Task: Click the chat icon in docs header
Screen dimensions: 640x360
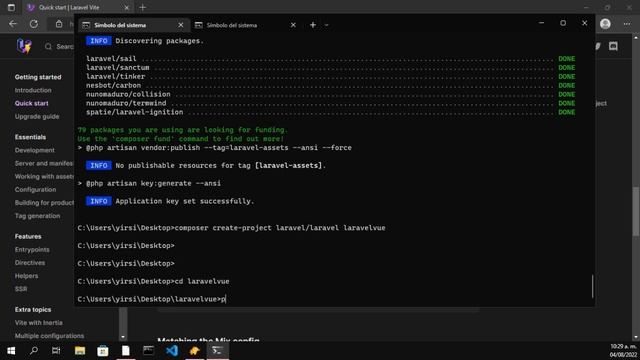Action: pyautogui.click(x=613, y=46)
